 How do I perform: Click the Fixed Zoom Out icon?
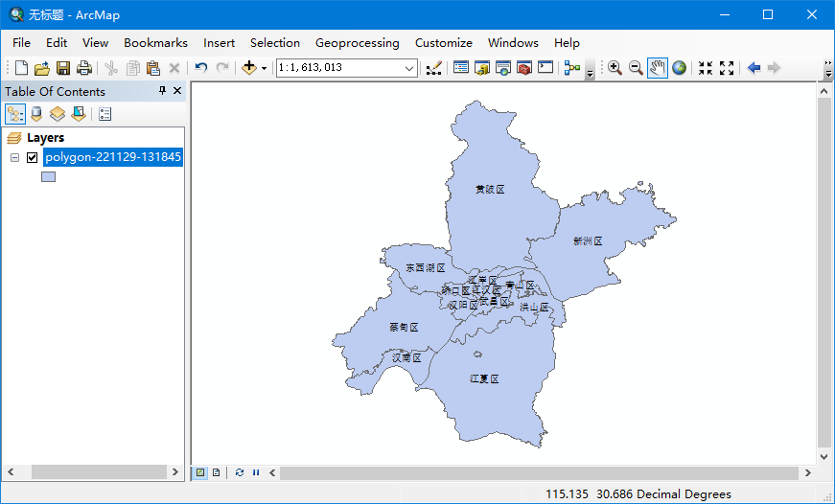(727, 68)
